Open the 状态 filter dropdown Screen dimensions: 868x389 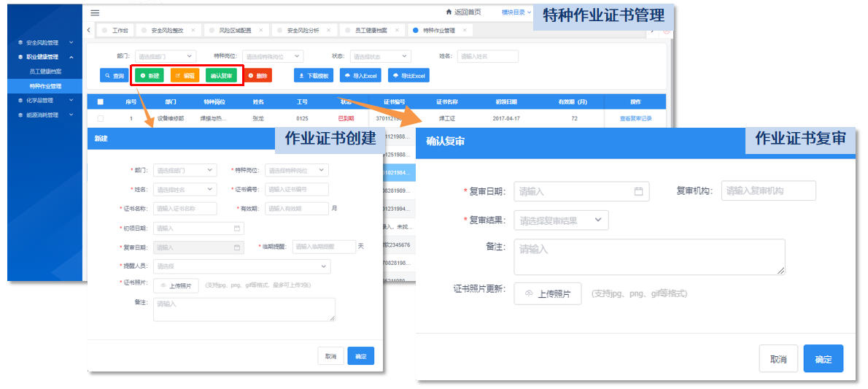380,56
